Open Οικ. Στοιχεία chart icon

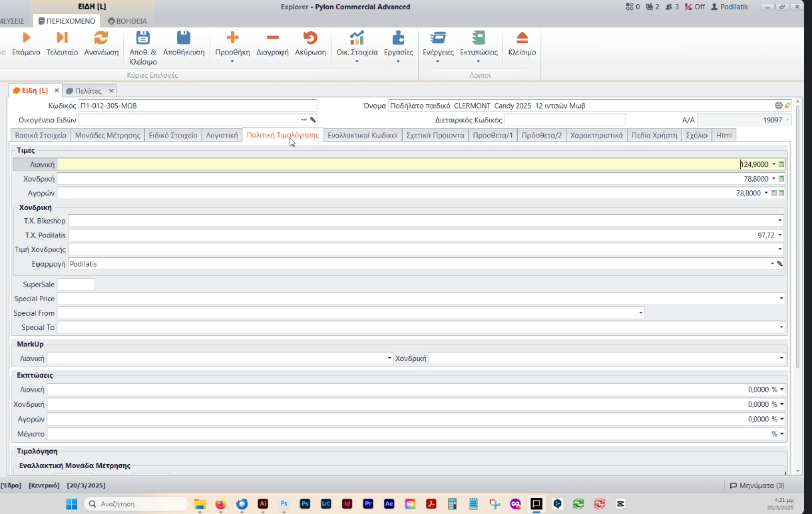coord(357,38)
